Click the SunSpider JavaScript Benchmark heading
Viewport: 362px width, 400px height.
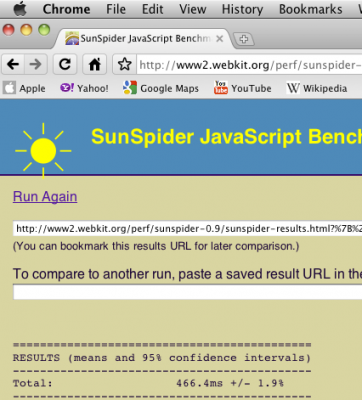tap(226, 137)
